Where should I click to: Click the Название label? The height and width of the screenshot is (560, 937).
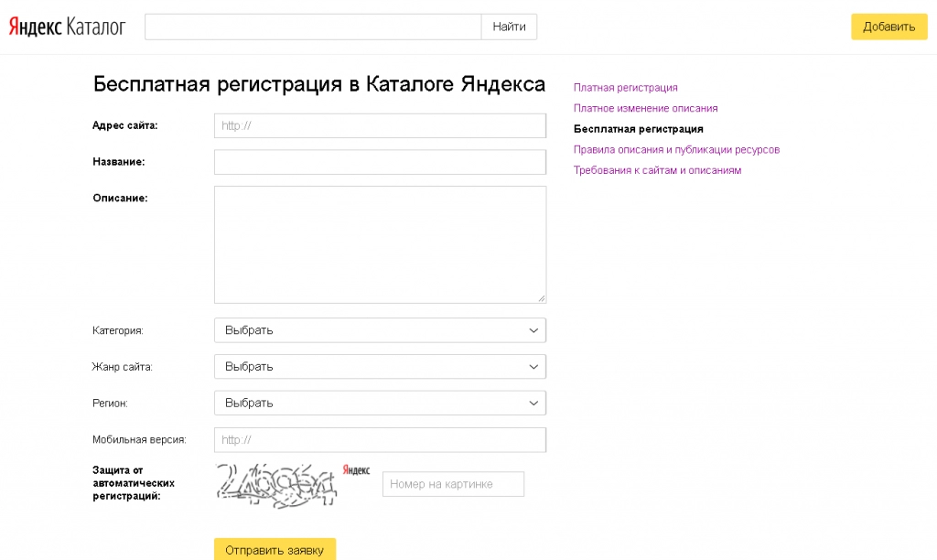pos(118,162)
